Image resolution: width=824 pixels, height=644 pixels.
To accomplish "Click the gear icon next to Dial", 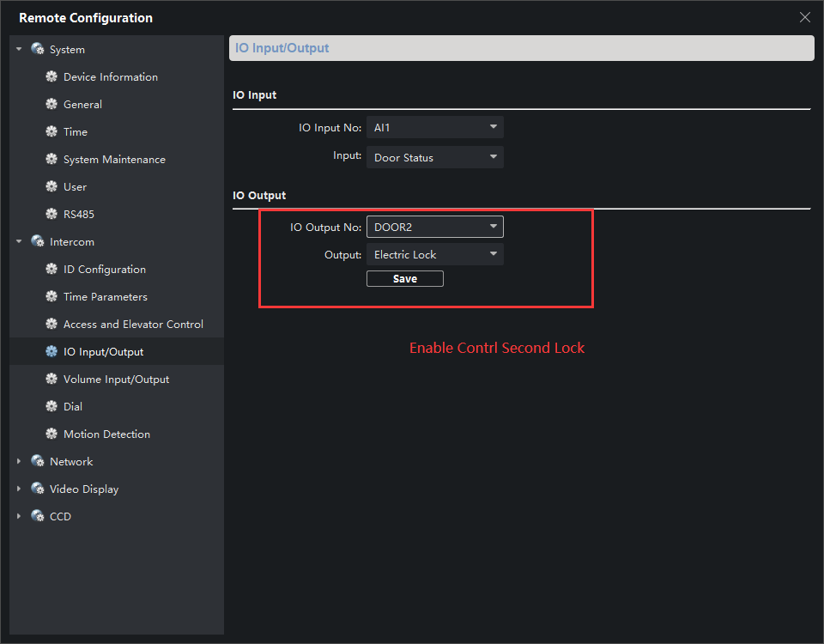I will coord(51,406).
